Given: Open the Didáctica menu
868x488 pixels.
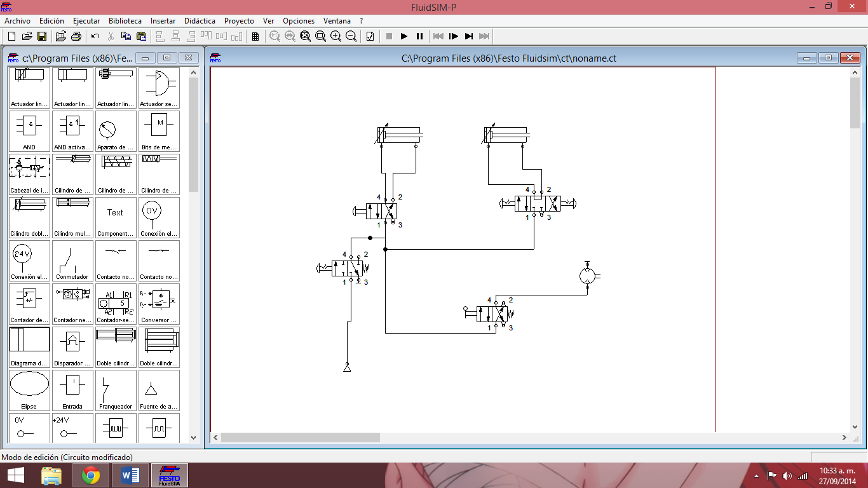Looking at the screenshot, I should tap(200, 20).
